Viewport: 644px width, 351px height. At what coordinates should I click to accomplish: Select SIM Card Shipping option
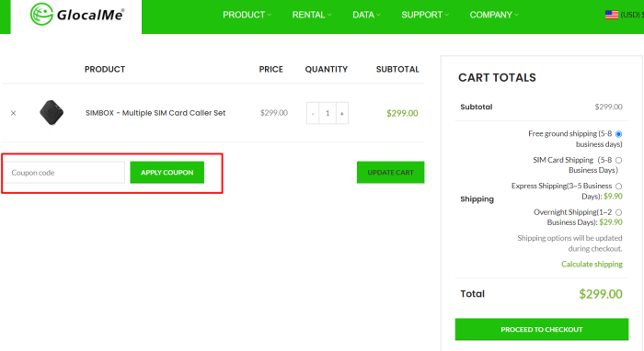tap(618, 160)
